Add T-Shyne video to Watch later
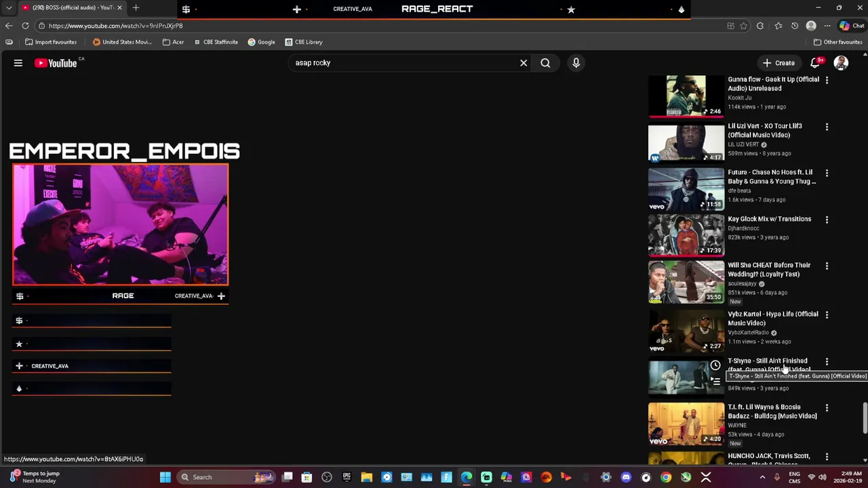The image size is (868, 488). click(715, 366)
